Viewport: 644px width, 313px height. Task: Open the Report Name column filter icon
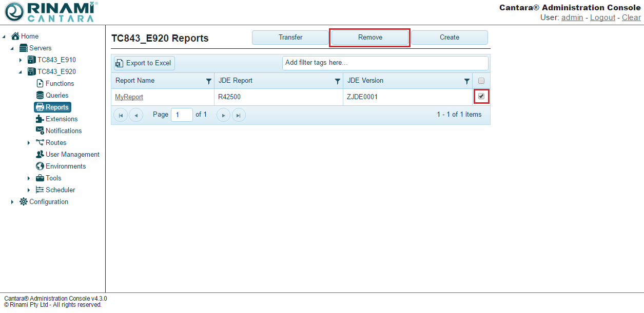pos(209,81)
